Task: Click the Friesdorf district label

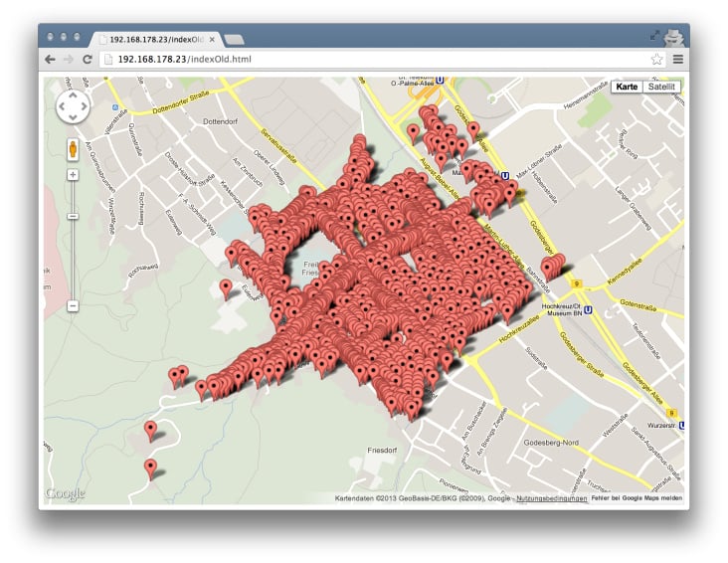Action: click(x=382, y=451)
